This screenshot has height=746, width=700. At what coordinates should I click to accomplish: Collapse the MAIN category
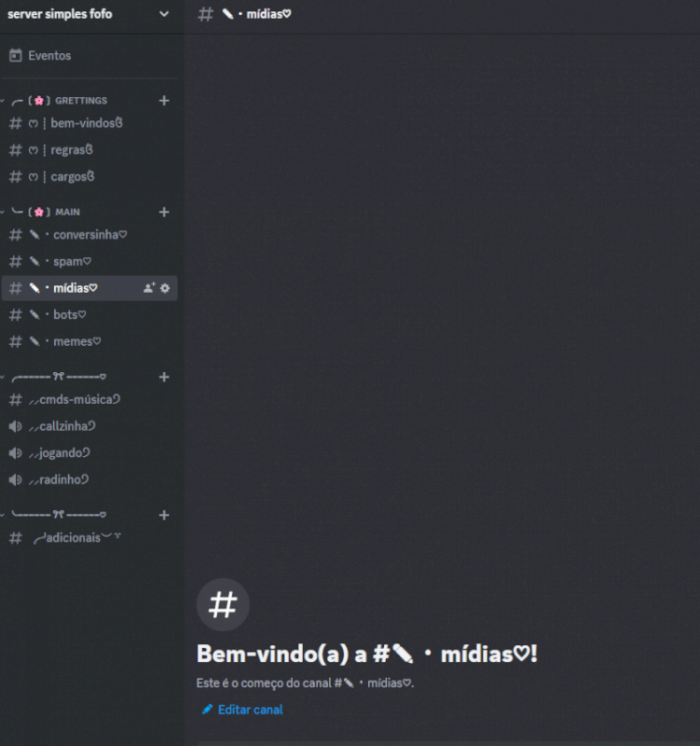[47, 213]
